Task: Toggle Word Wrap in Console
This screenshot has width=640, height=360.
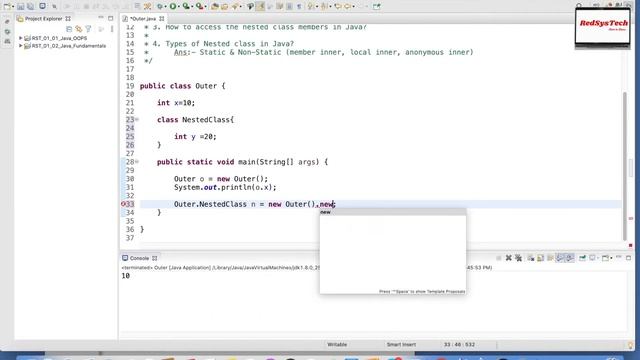Action: (x=550, y=258)
